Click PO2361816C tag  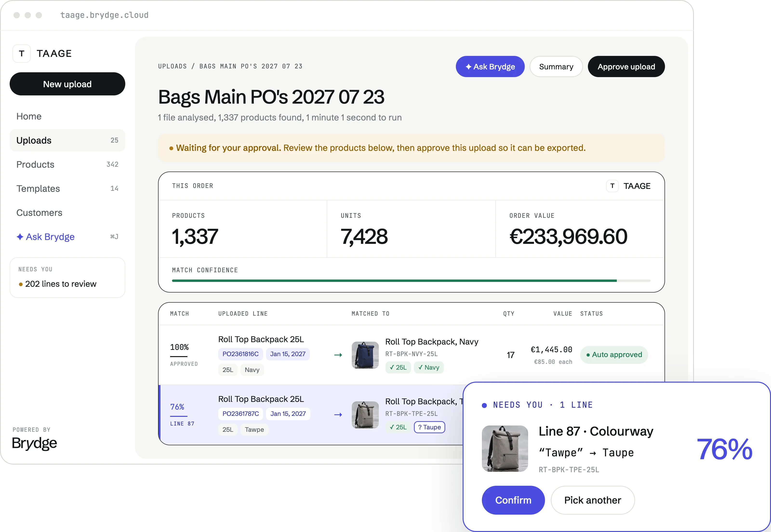click(x=240, y=354)
